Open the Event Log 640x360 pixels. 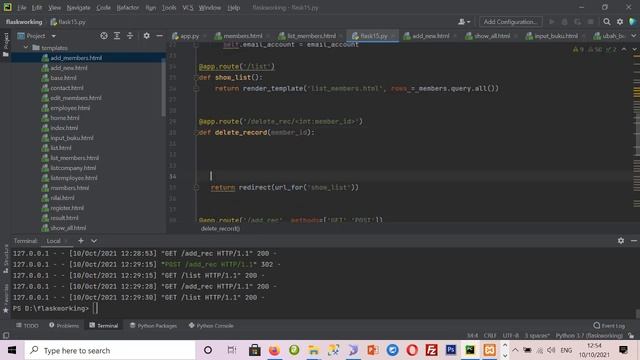coord(609,326)
